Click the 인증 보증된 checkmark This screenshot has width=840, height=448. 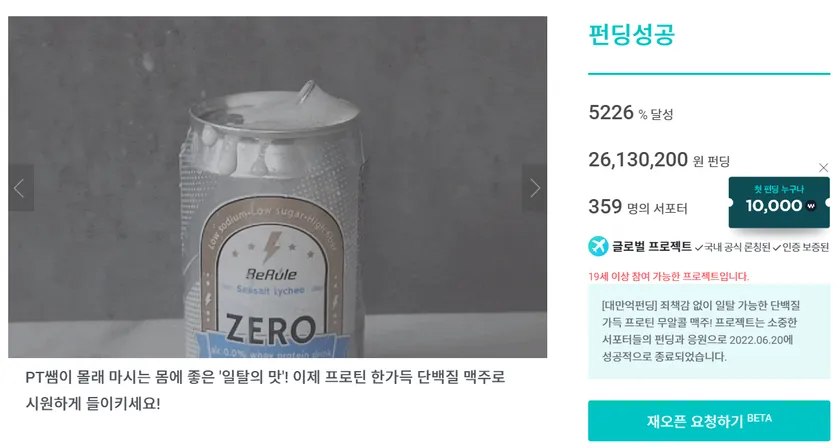coord(777,248)
